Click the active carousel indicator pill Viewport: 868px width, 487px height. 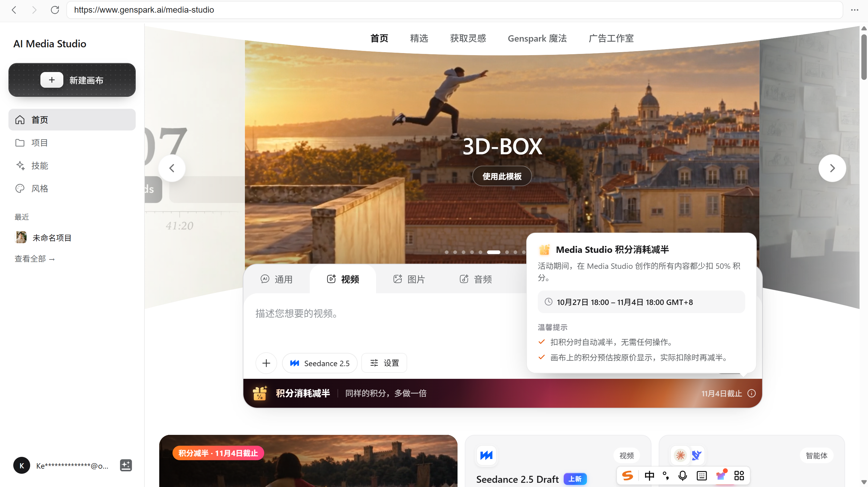(493, 252)
